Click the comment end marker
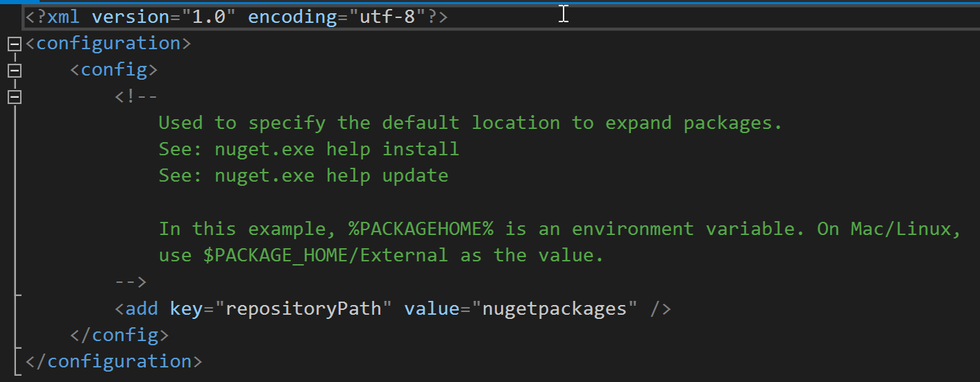Screen dimensions: 980x382 click(131, 281)
